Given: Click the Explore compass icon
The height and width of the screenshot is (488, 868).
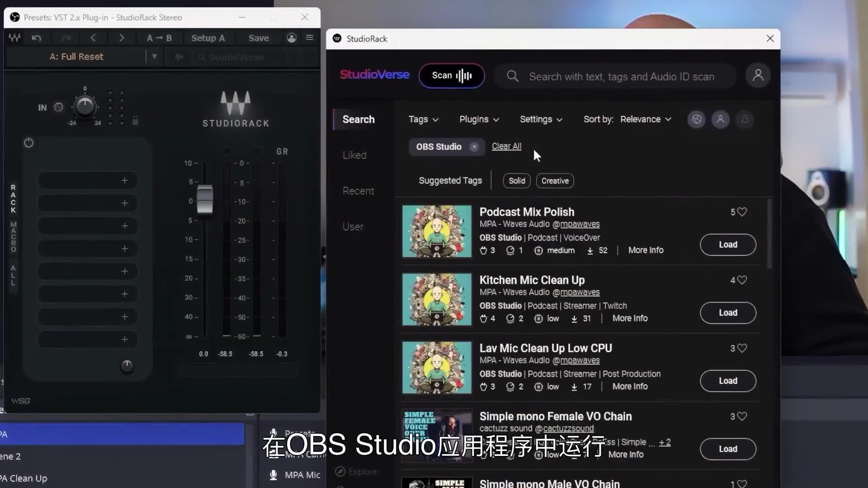Looking at the screenshot, I should (x=340, y=471).
